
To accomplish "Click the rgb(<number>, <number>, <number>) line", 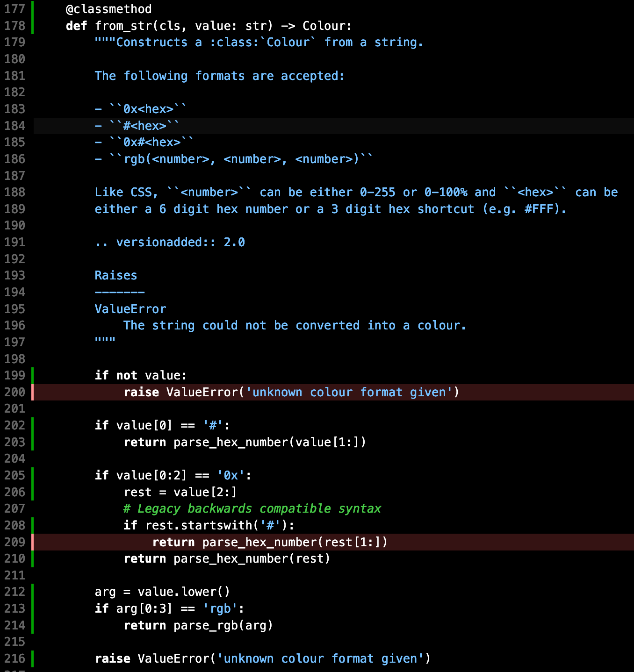I will coord(234,159).
